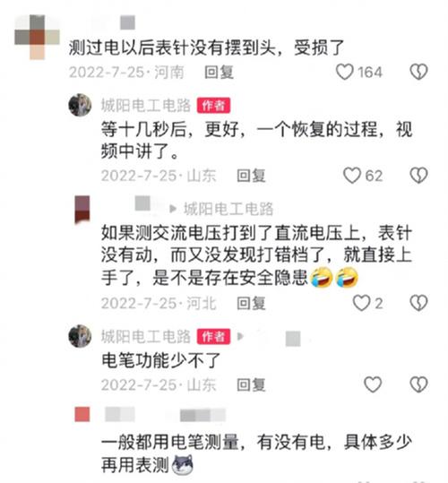This screenshot has width=448, height=483.
Task: Like the author's reply with 62 likes
Action: [x=352, y=176]
